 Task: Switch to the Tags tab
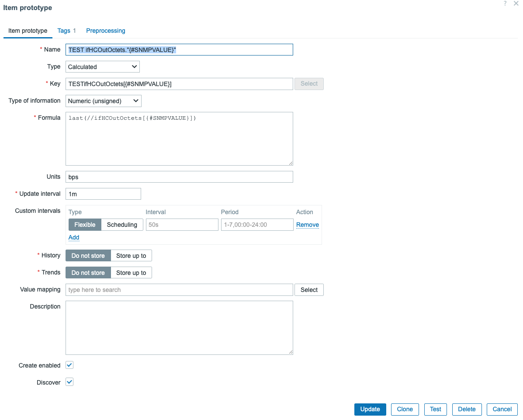(64, 31)
